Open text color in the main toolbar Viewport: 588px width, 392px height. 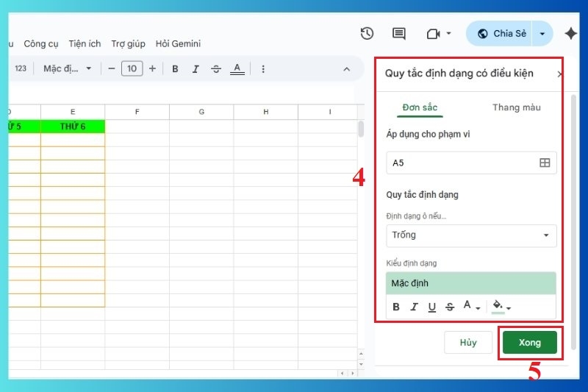coord(237,69)
